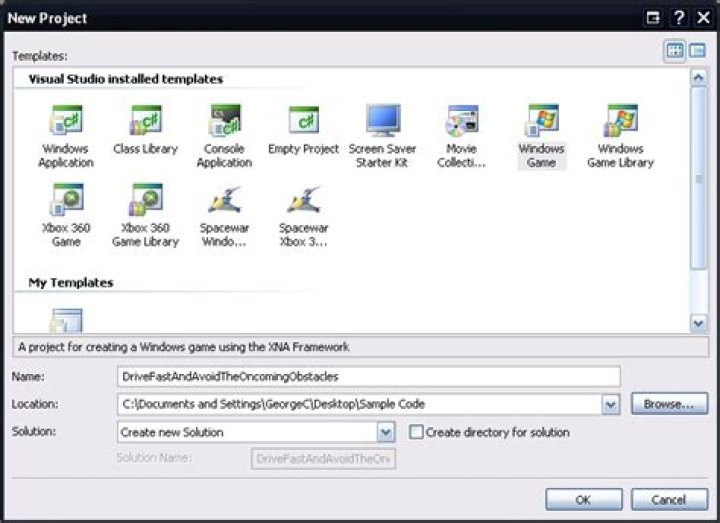The image size is (720, 523).
Task: Click the templates list scroll down arrow
Action: [x=698, y=323]
